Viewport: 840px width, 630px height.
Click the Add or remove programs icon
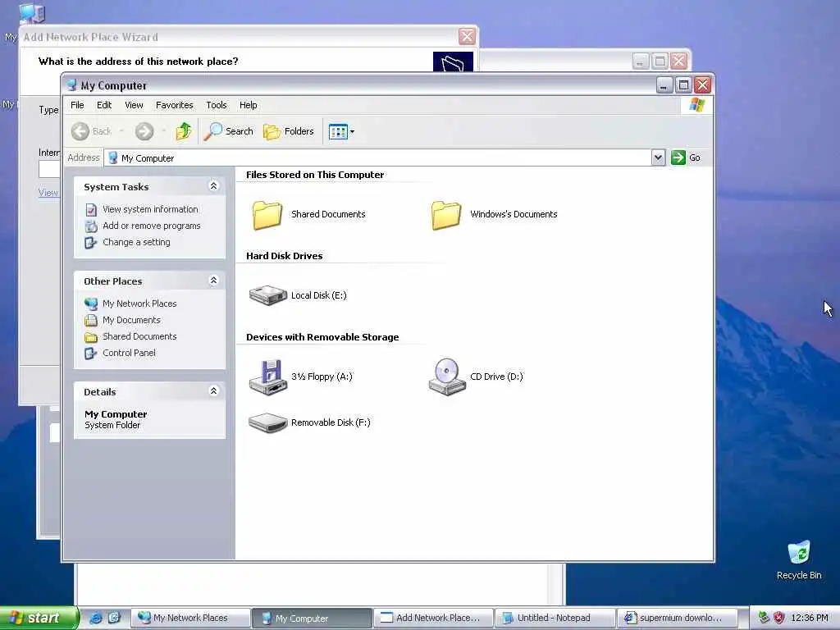(91, 226)
